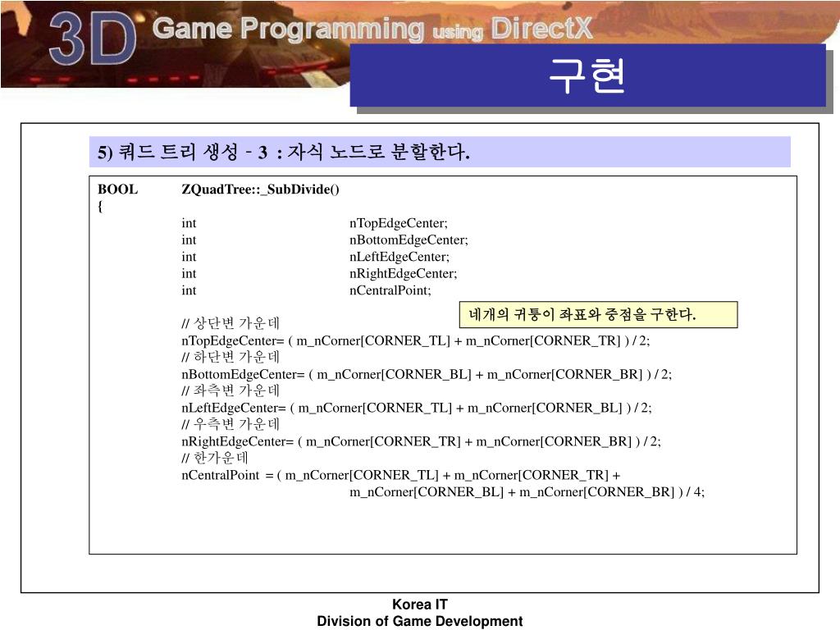Click the 'nLeftEdgeCenter=' assignment line
Image resolution: width=840 pixels, height=630 pixels.
(417, 409)
